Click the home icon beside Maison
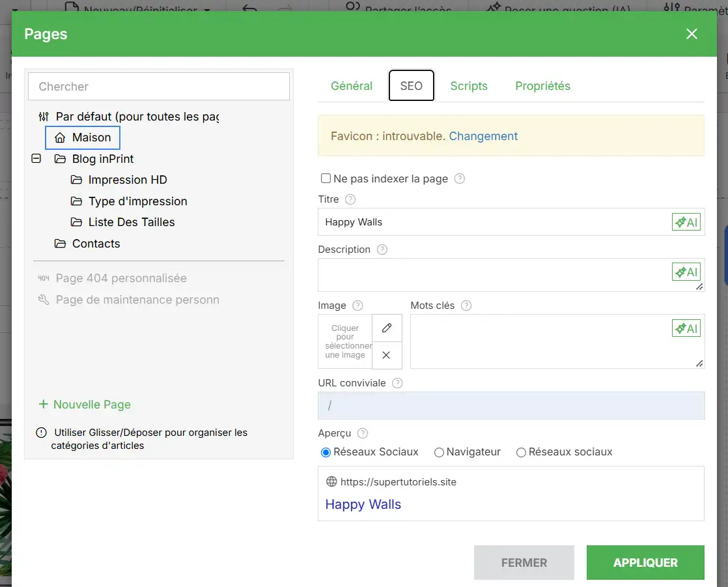 click(x=60, y=138)
